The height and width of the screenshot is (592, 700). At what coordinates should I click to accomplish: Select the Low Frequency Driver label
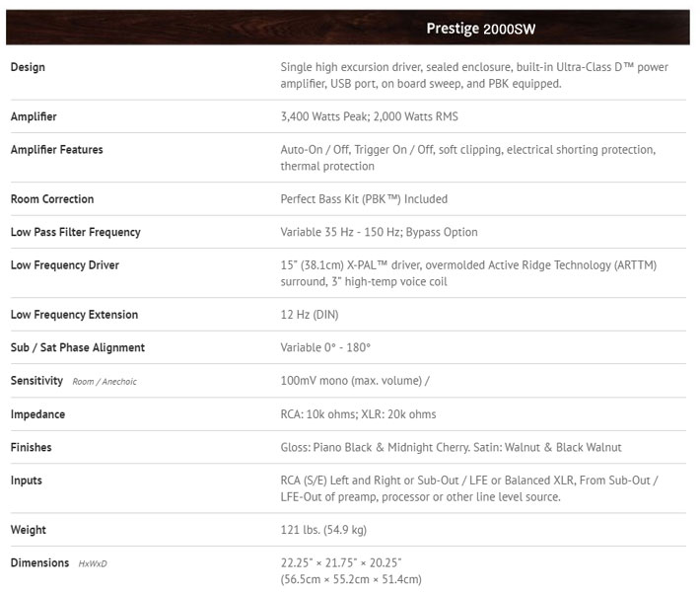[x=65, y=265]
